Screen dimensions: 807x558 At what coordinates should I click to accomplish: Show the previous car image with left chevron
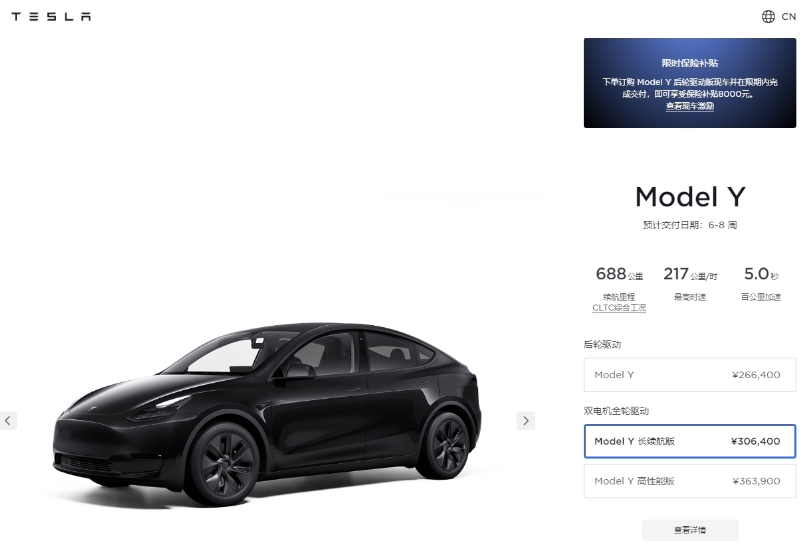tap(8, 421)
